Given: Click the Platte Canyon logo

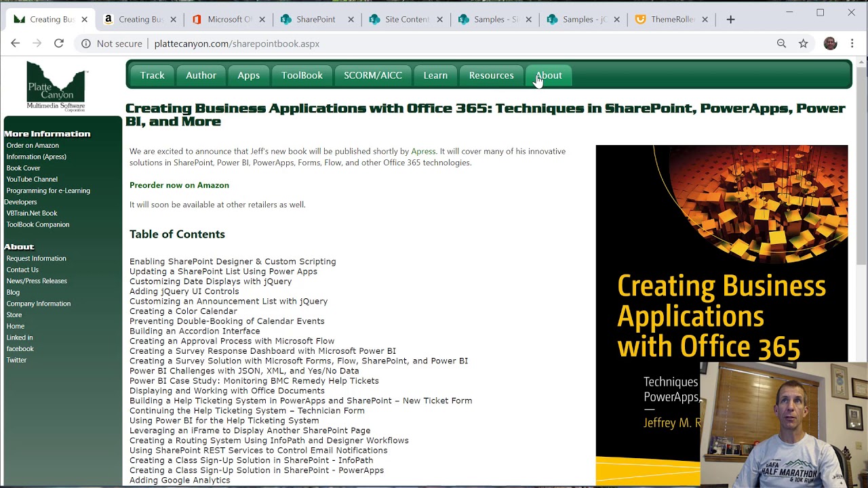Looking at the screenshot, I should tap(56, 85).
